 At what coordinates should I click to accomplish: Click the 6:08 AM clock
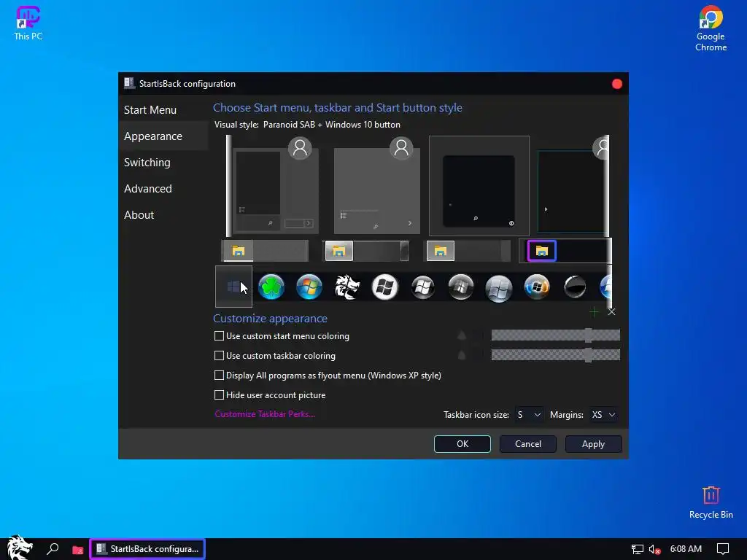pyautogui.click(x=686, y=549)
